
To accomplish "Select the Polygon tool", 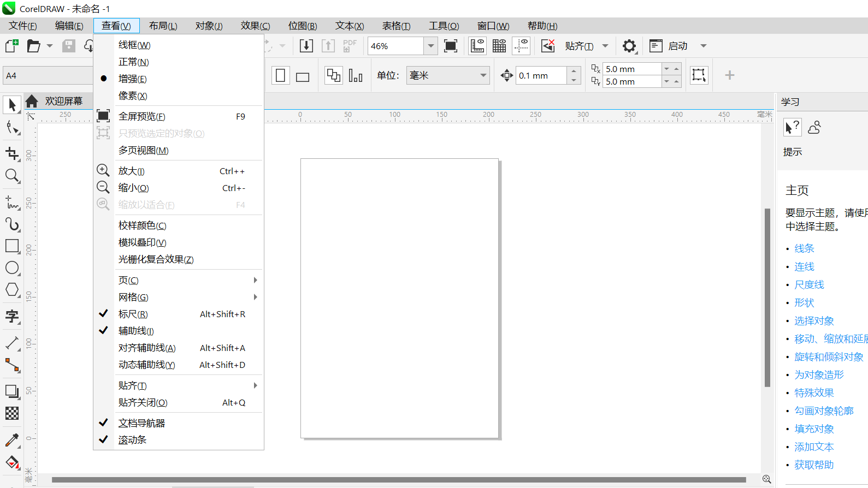I will point(12,290).
